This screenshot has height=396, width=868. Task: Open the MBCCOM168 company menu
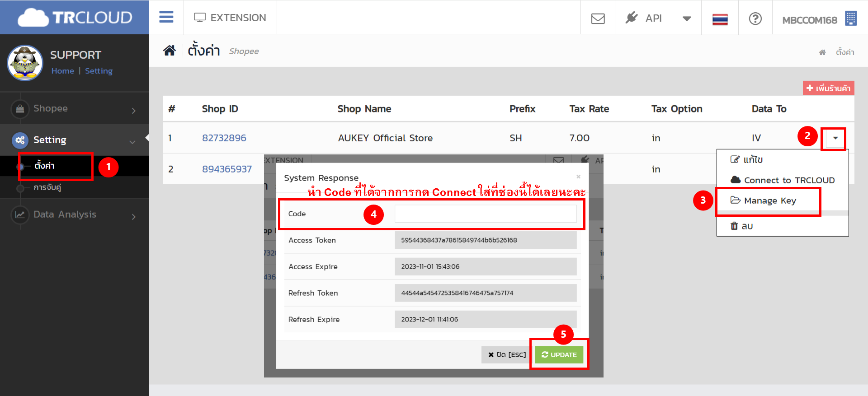pyautogui.click(x=819, y=19)
